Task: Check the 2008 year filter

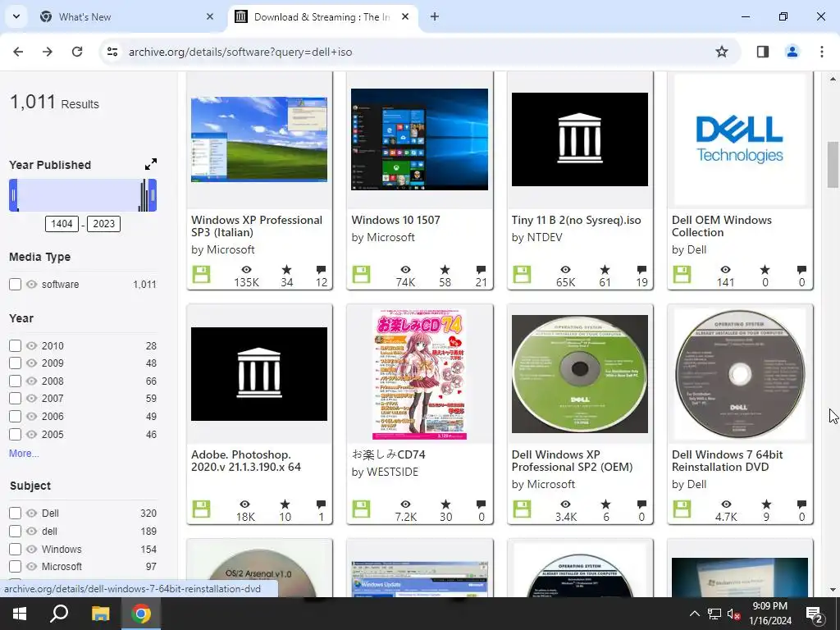Action: (15, 381)
